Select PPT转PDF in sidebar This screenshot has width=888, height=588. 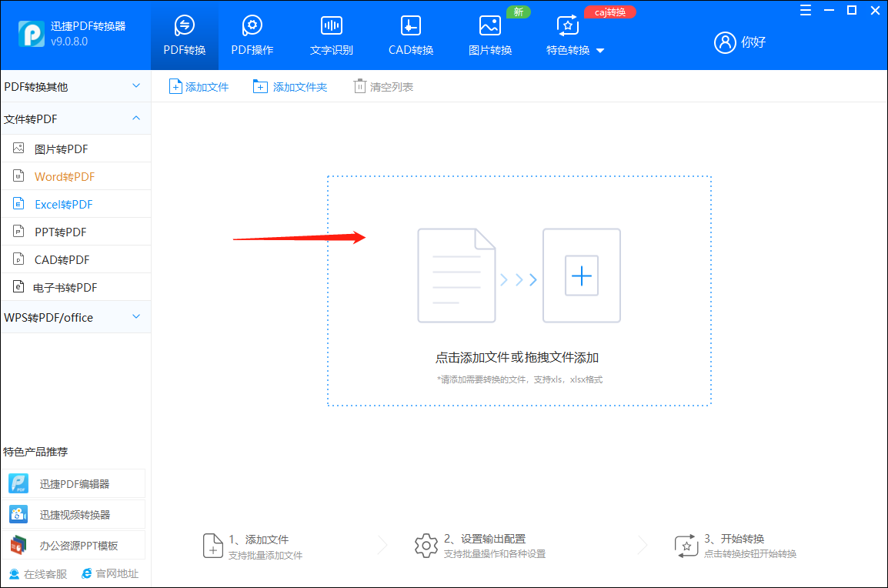(75, 232)
